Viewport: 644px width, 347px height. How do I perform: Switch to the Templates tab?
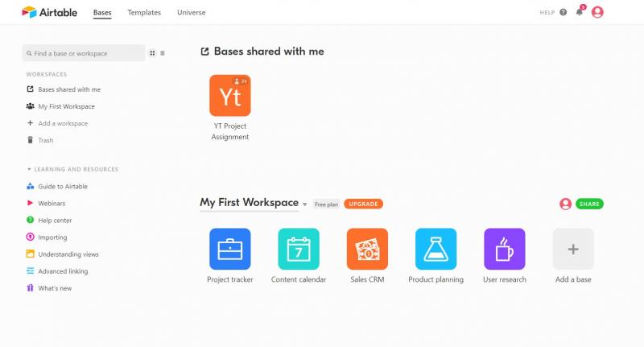(x=144, y=13)
